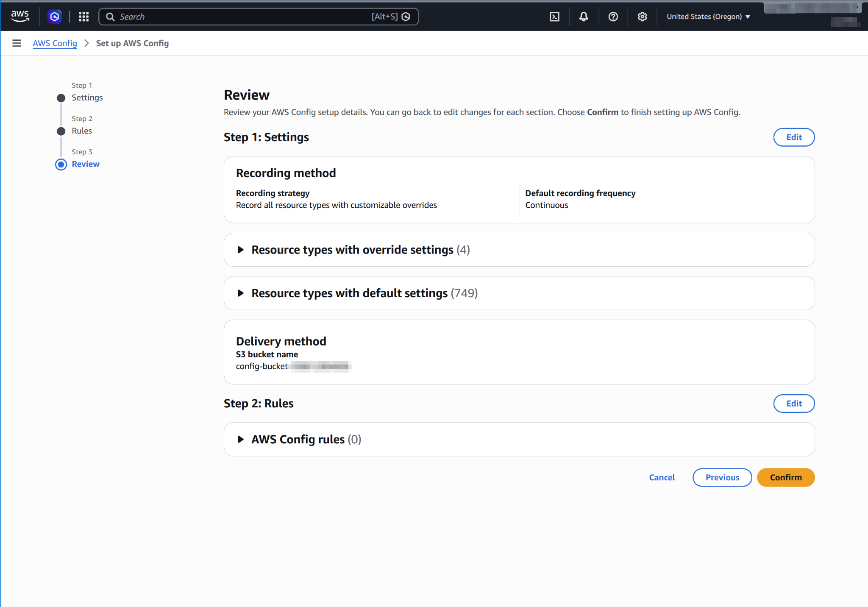Click the AWS logo home icon
Viewport: 868px width, 607px height.
tap(20, 17)
